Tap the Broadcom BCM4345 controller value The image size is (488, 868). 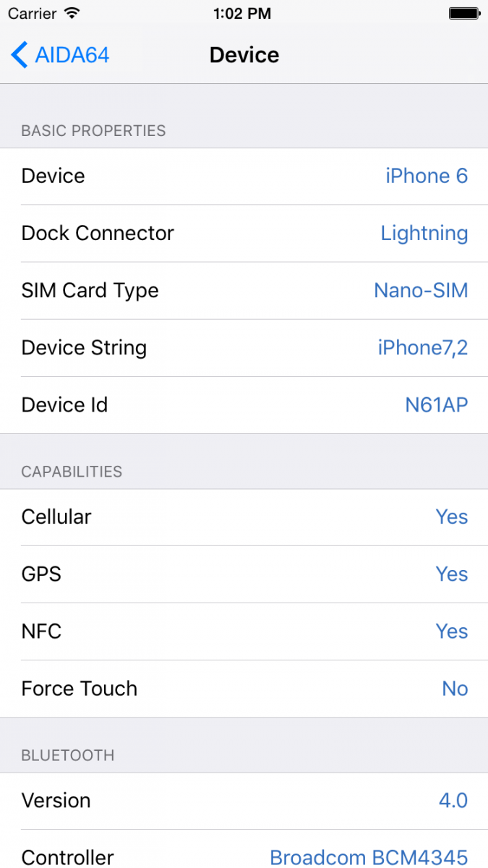pyautogui.click(x=369, y=857)
